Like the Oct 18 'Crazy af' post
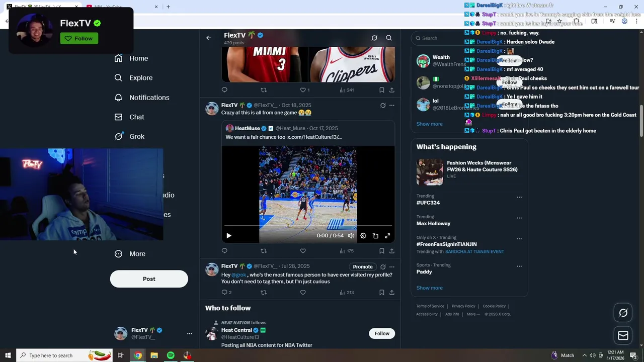The width and height of the screenshot is (644, 362). pyautogui.click(x=303, y=251)
